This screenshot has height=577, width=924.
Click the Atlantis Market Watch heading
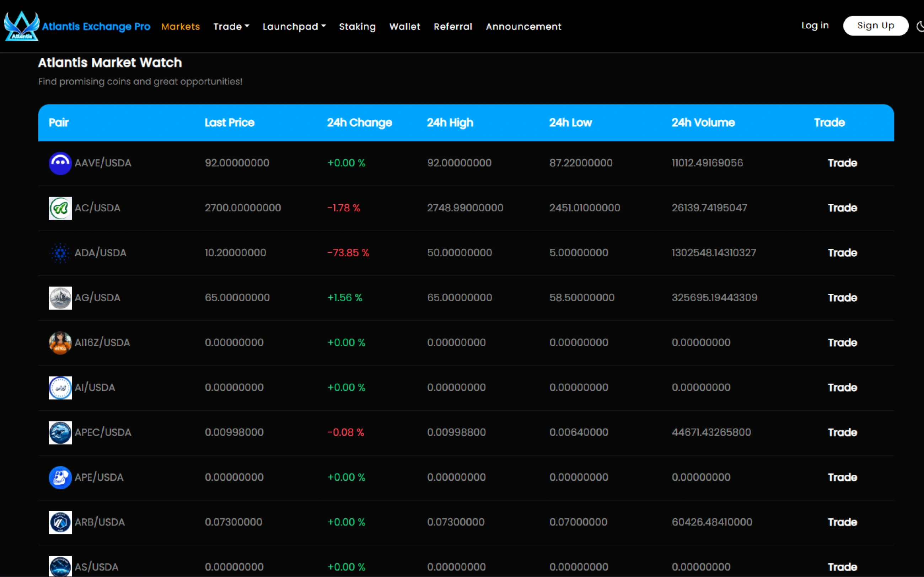(x=110, y=63)
